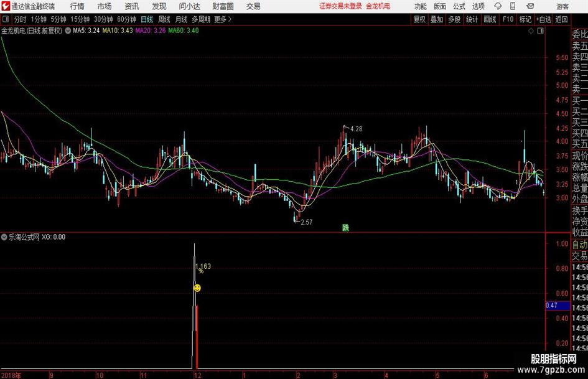Click the 统计 statistics button
Image resolution: width=588 pixels, height=379 pixels.
(x=472, y=19)
